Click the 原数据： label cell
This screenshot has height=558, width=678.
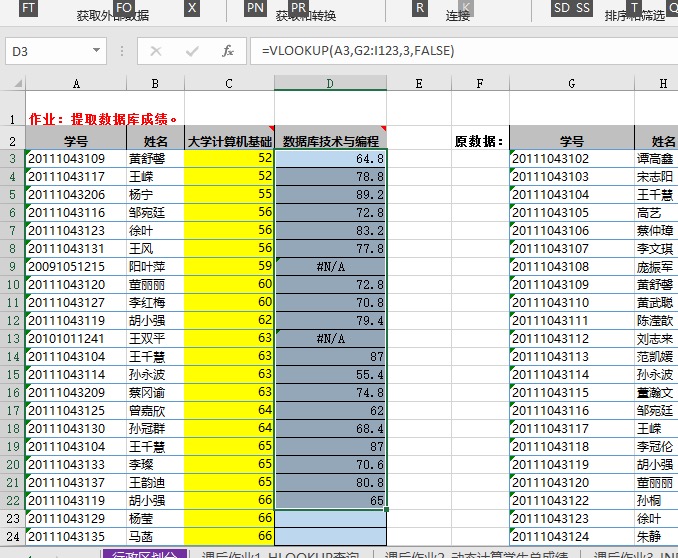(480, 141)
